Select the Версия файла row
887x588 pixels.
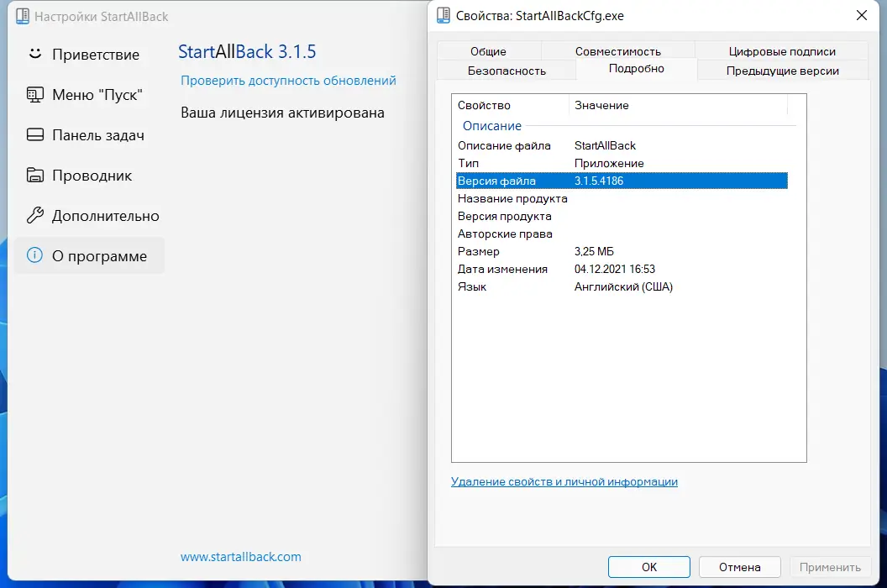click(622, 181)
